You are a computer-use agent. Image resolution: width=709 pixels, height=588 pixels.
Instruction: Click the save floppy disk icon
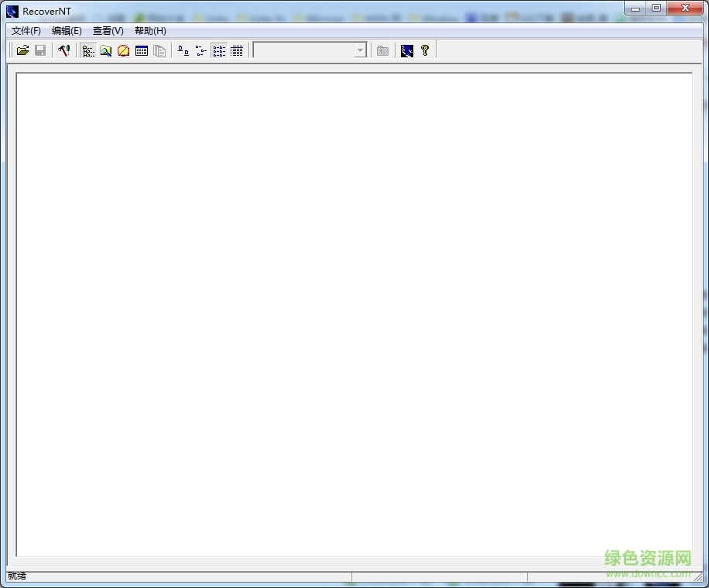tap(40, 50)
